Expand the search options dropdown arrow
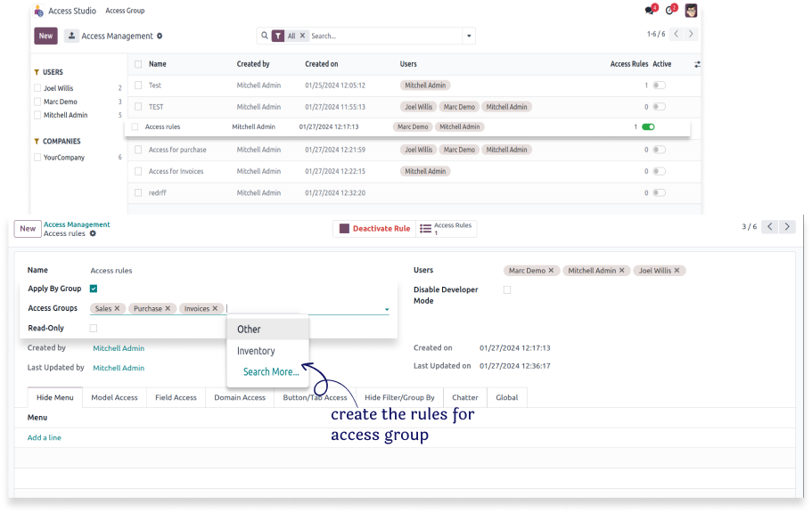The height and width of the screenshot is (513, 812). point(469,37)
